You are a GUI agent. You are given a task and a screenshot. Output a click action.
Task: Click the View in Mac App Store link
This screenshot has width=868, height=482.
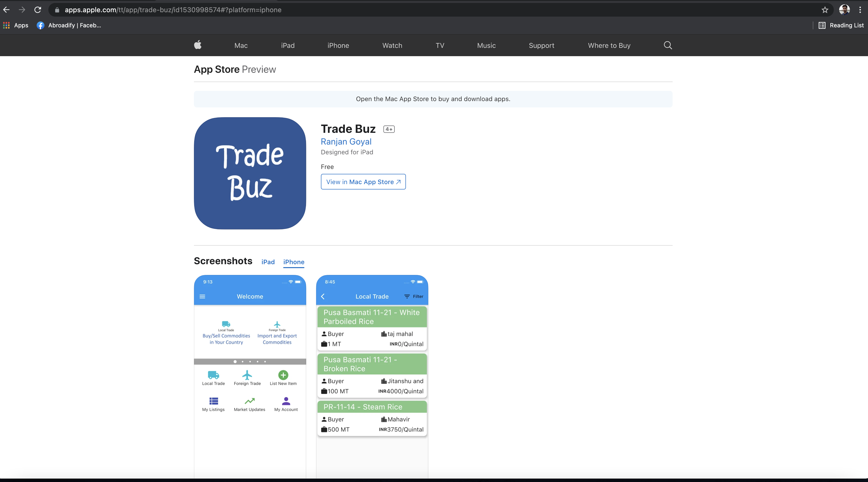[363, 182]
